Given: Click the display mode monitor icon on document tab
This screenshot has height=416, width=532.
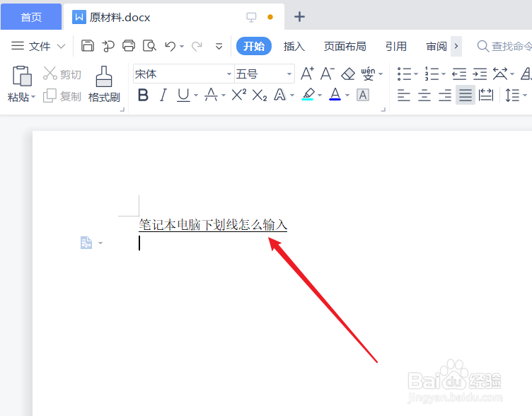Looking at the screenshot, I should (251, 17).
